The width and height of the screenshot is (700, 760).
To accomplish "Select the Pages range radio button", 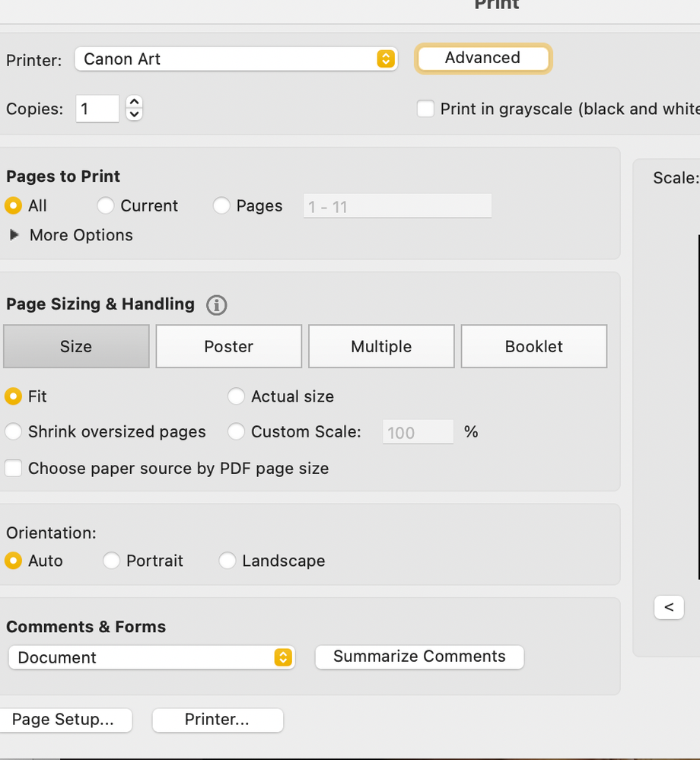I will tap(221, 205).
